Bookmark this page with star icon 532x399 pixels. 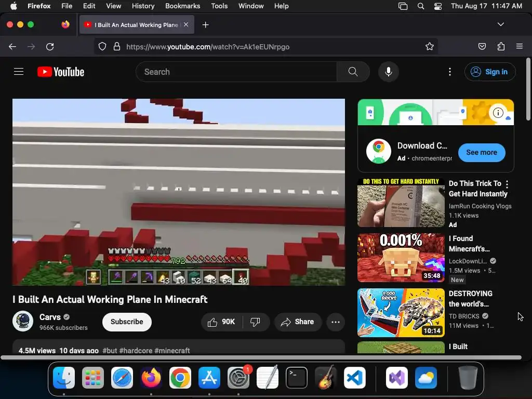point(430,46)
